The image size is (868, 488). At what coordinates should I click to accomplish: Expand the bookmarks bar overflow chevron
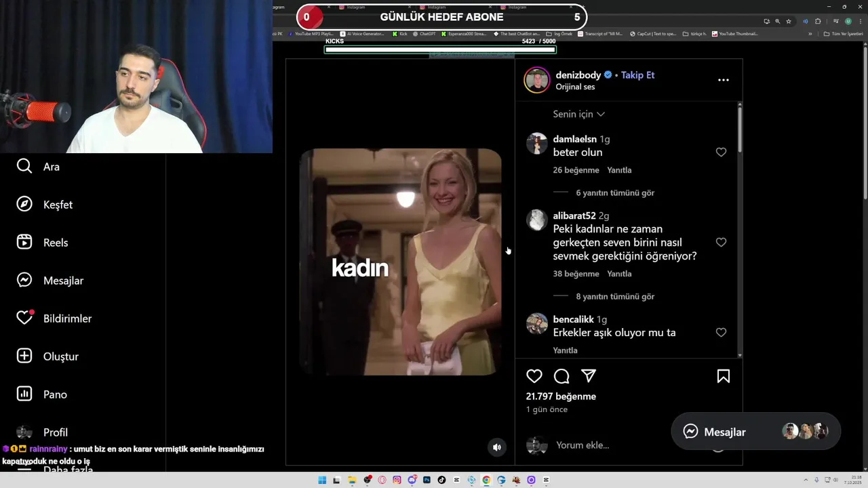coord(810,34)
